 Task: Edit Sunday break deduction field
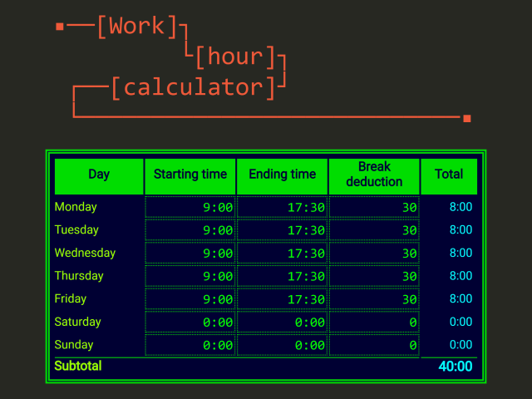[374, 345]
